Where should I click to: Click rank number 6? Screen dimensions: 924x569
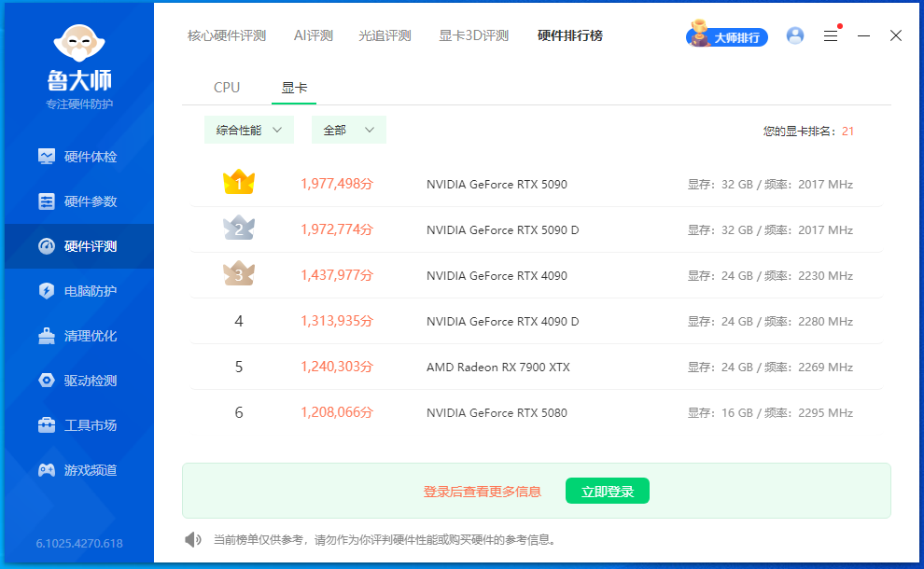[x=239, y=412]
